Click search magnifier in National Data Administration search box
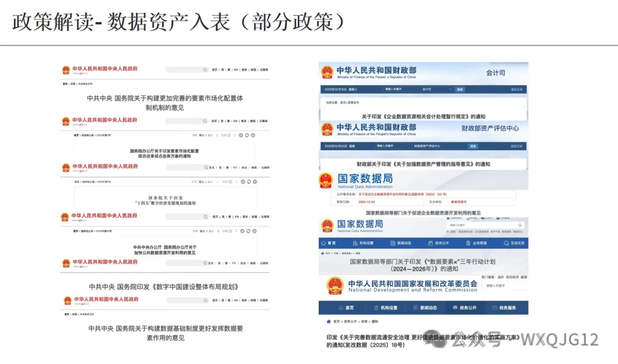Image resolution: width=618 pixels, height=364 pixels. pyautogui.click(x=520, y=225)
